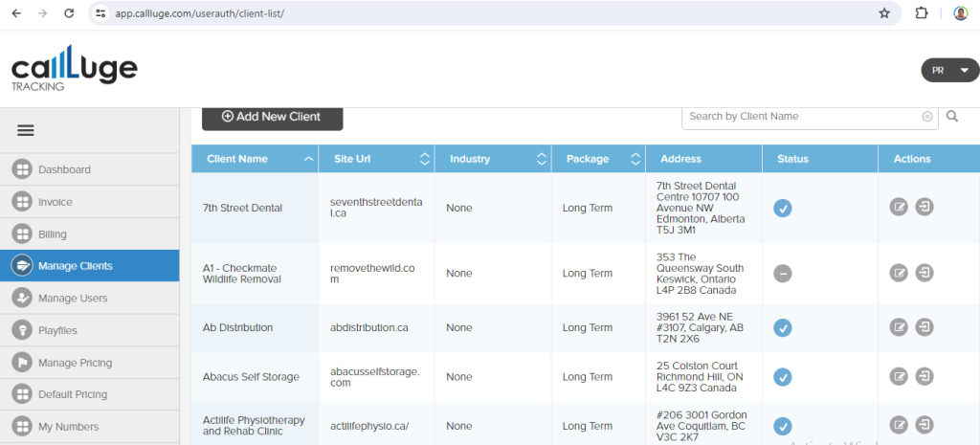Sort table by Package column arrows

[x=635, y=159]
